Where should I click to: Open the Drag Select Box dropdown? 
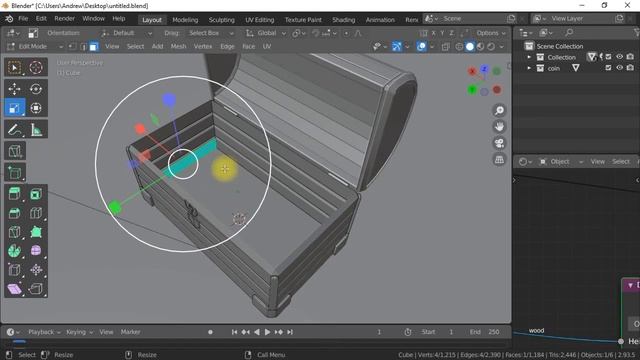click(x=211, y=33)
